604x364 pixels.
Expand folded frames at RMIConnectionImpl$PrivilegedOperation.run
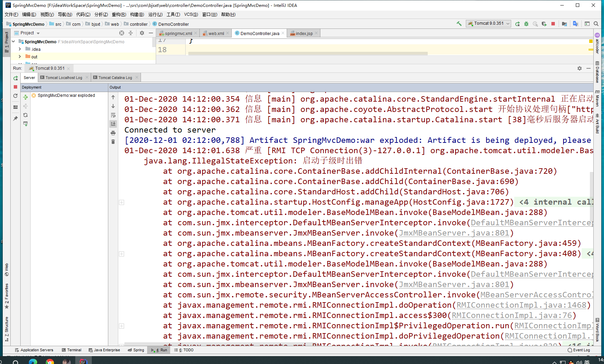tap(121, 326)
